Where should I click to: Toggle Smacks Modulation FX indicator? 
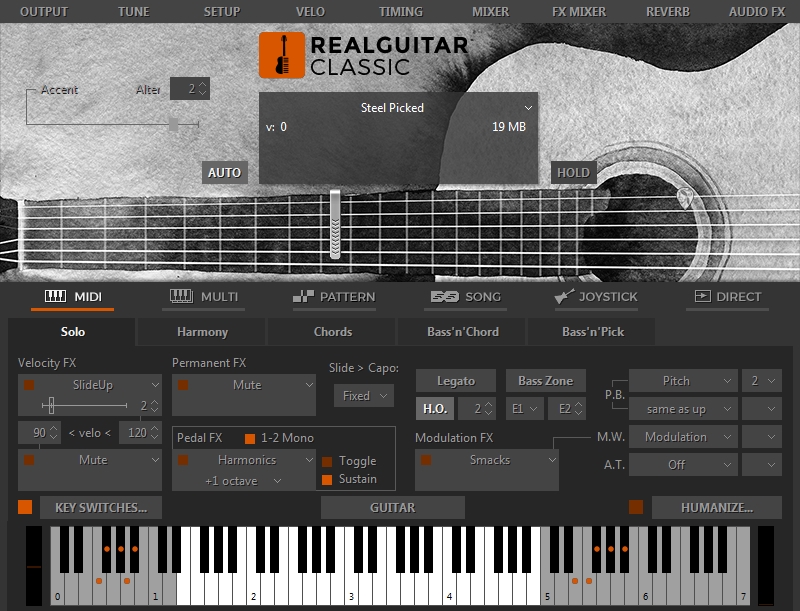[x=426, y=460]
